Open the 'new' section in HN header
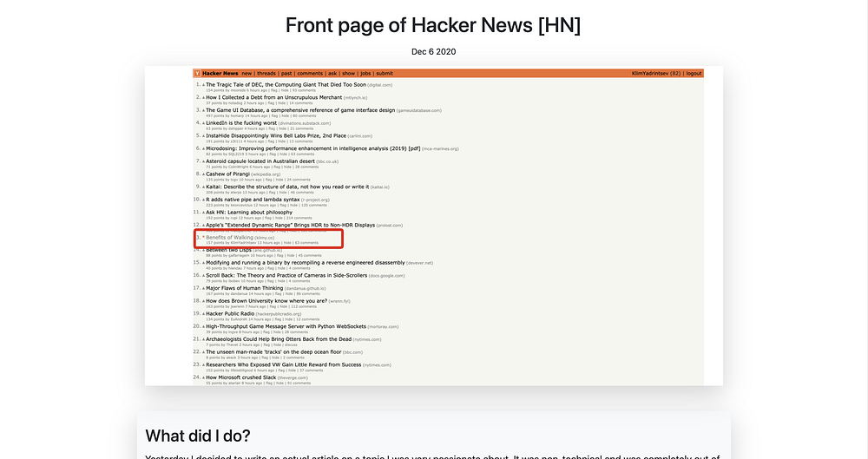868x459 pixels. tap(247, 73)
